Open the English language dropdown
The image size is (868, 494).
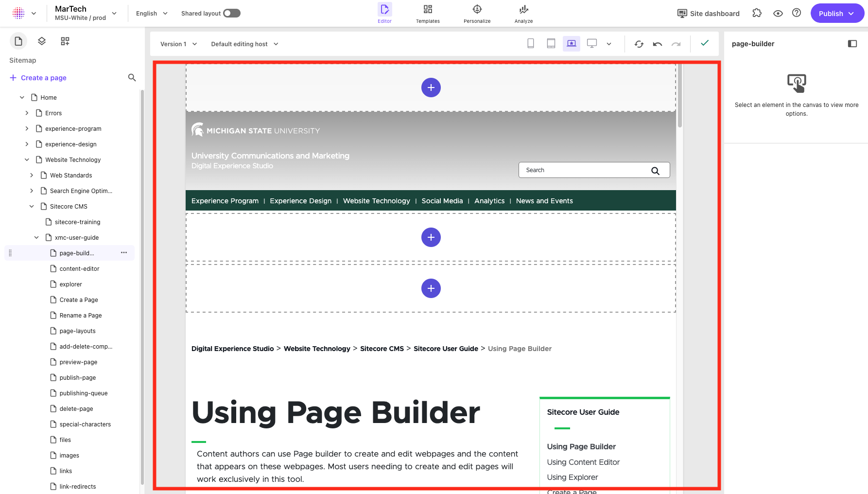152,14
